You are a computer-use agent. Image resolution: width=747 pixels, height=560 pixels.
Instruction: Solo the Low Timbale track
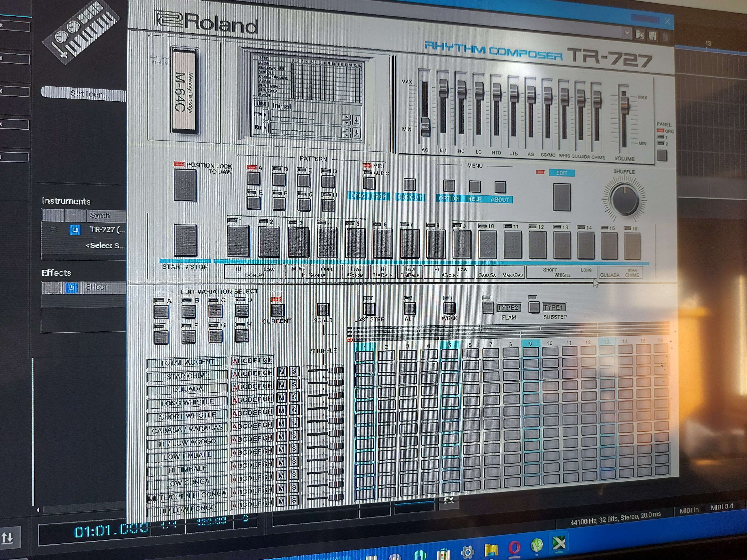pyautogui.click(x=294, y=449)
